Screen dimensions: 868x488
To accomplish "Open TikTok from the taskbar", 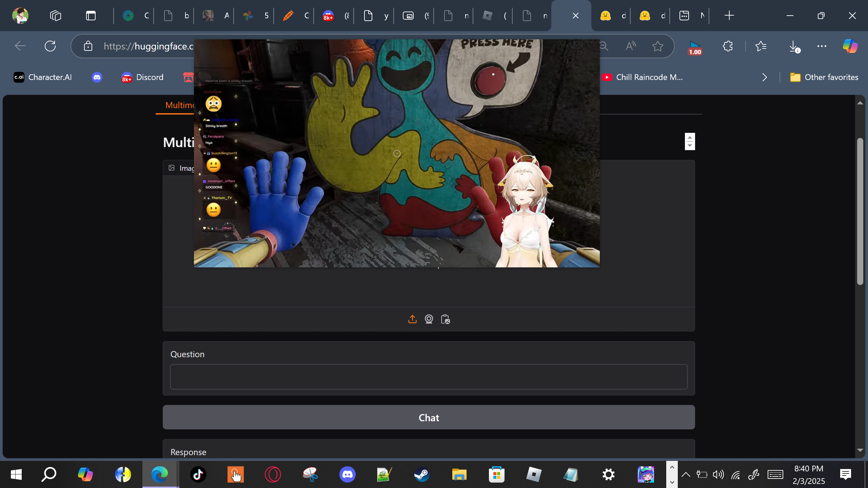I will pyautogui.click(x=198, y=474).
